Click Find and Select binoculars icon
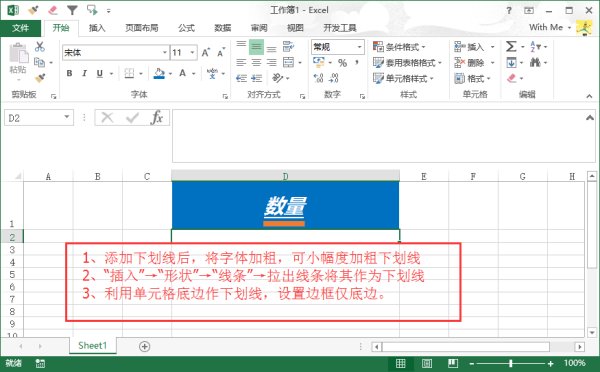 [535, 62]
